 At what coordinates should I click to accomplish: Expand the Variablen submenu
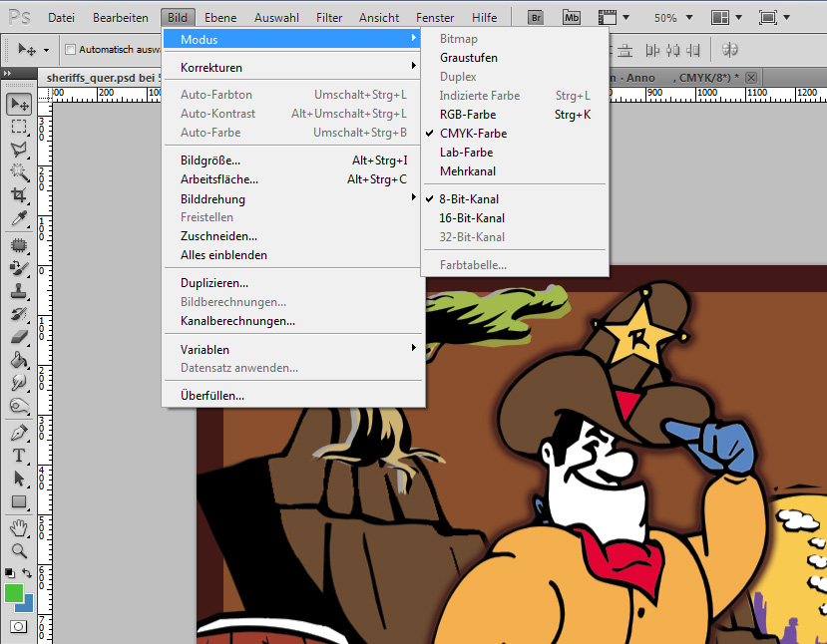[291, 349]
